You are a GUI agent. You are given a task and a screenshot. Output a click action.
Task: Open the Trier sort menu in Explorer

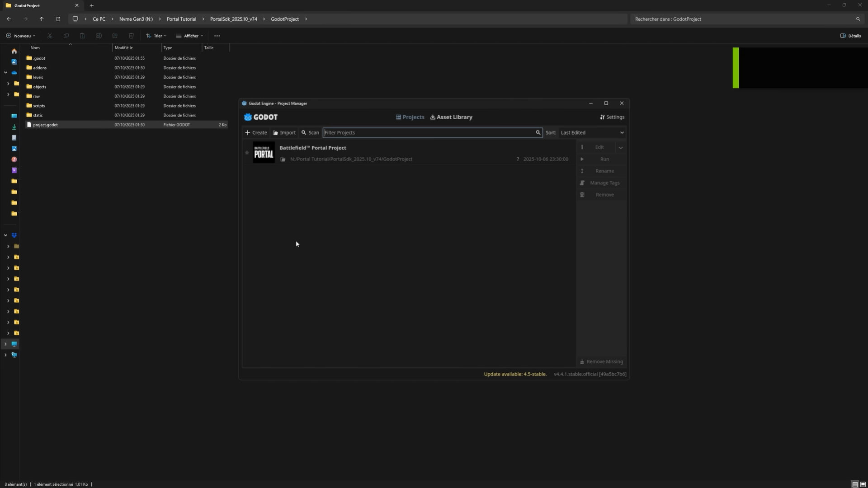(x=156, y=36)
